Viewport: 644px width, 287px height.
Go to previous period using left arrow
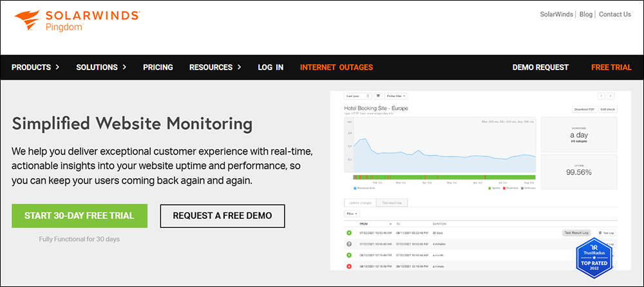601,96
